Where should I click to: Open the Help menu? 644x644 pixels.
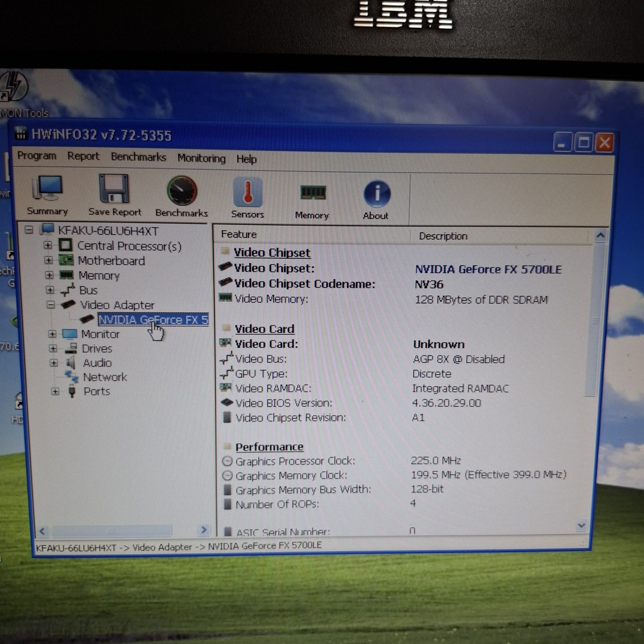click(x=247, y=159)
